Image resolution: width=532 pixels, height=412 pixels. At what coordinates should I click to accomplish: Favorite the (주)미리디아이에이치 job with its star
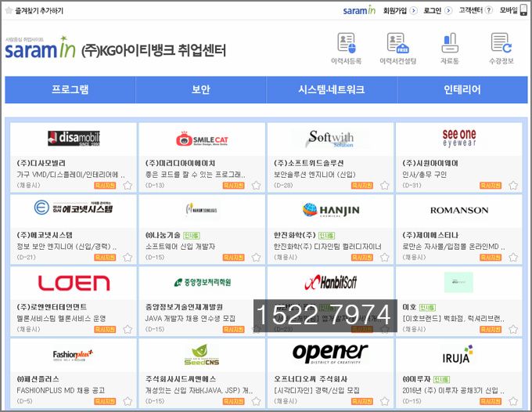pyautogui.click(x=256, y=186)
